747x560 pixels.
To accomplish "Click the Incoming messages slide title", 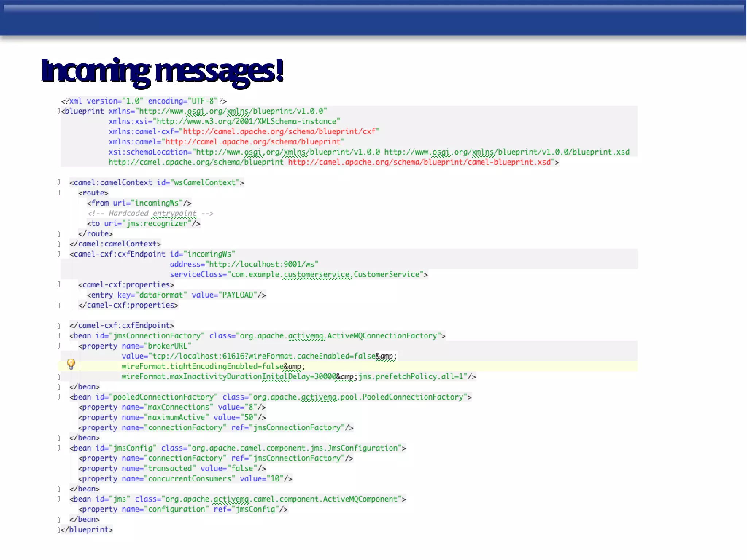I will click(x=162, y=71).
